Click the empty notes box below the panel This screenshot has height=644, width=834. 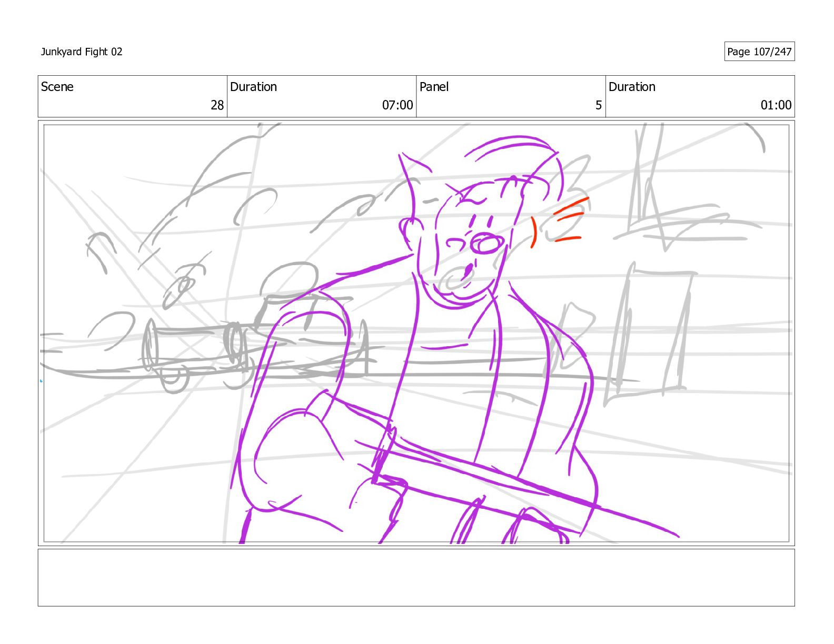pyautogui.click(x=416, y=578)
